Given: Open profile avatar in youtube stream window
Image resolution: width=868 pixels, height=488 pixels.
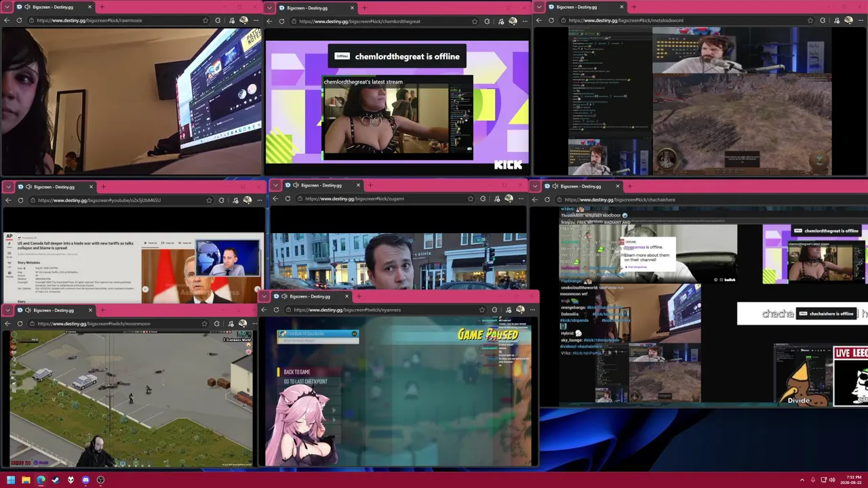Looking at the screenshot, I should coord(247,200).
